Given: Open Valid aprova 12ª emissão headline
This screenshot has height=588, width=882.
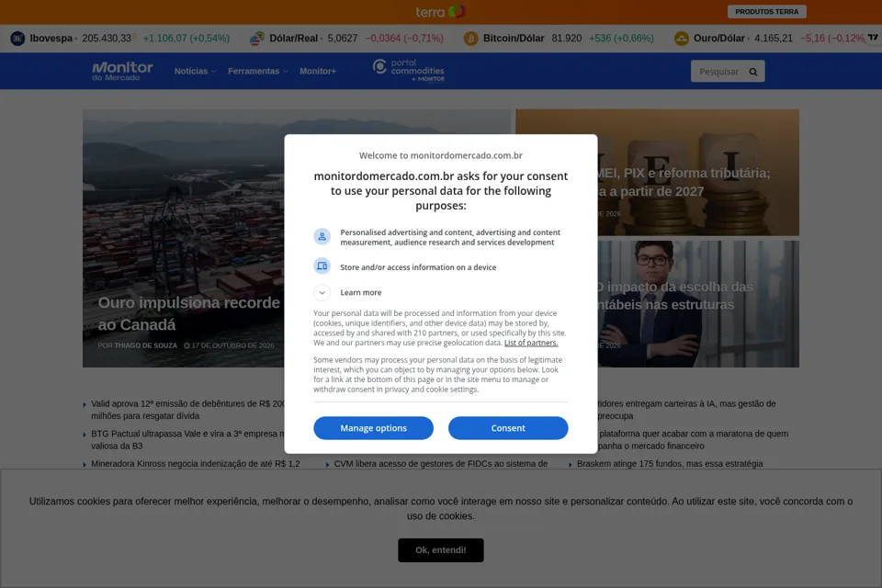Looking at the screenshot, I should coord(187,410).
